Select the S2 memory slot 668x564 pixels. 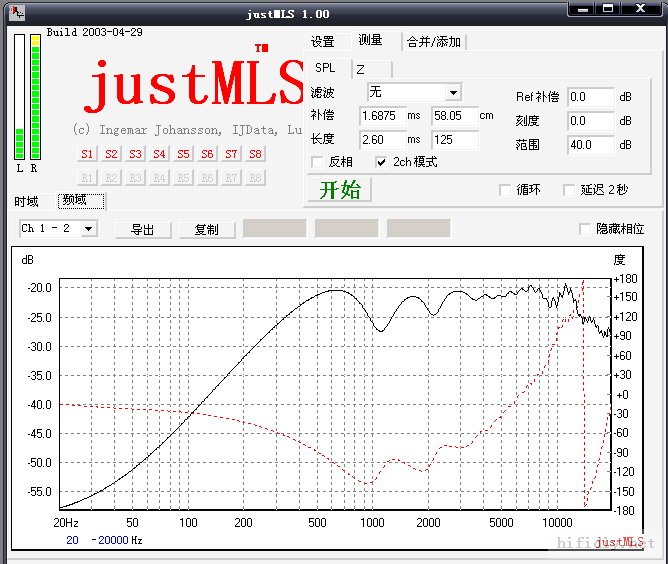click(x=111, y=154)
